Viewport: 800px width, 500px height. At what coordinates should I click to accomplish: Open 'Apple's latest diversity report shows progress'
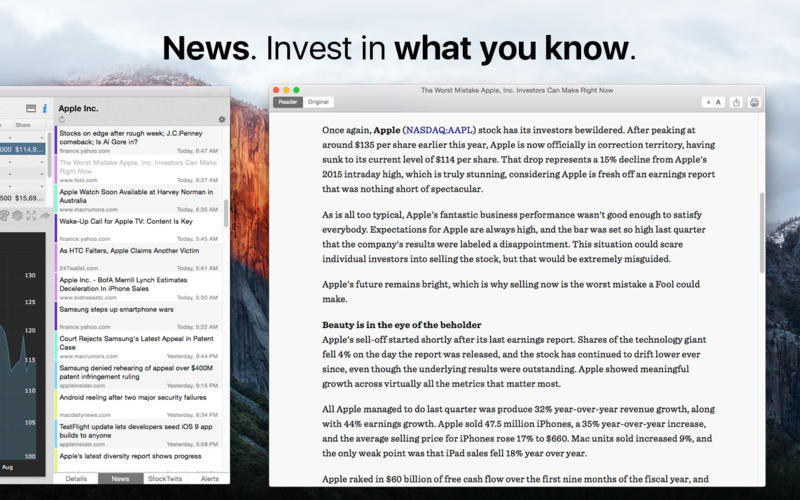tap(138, 460)
